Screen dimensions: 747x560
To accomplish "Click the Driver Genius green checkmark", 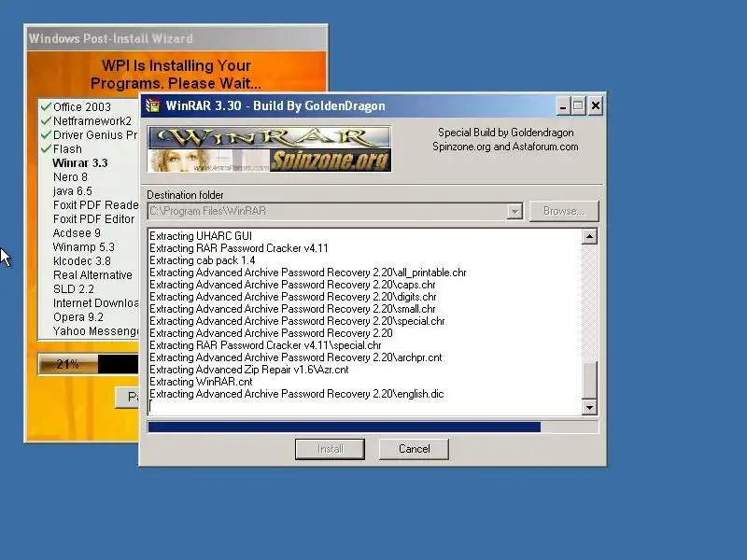I will (46, 134).
